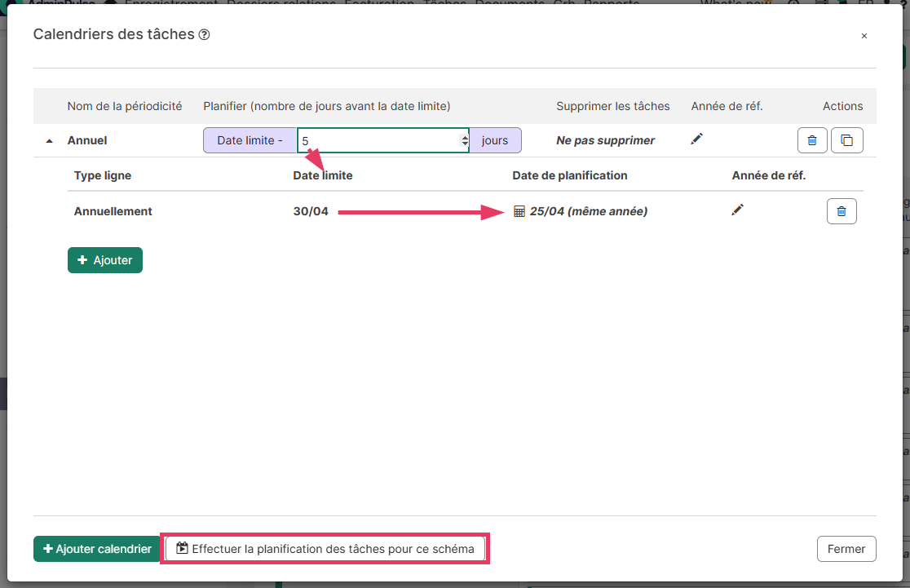The image size is (910, 588).
Task: Decrease the days value with the down arrow
Action: [x=465, y=144]
